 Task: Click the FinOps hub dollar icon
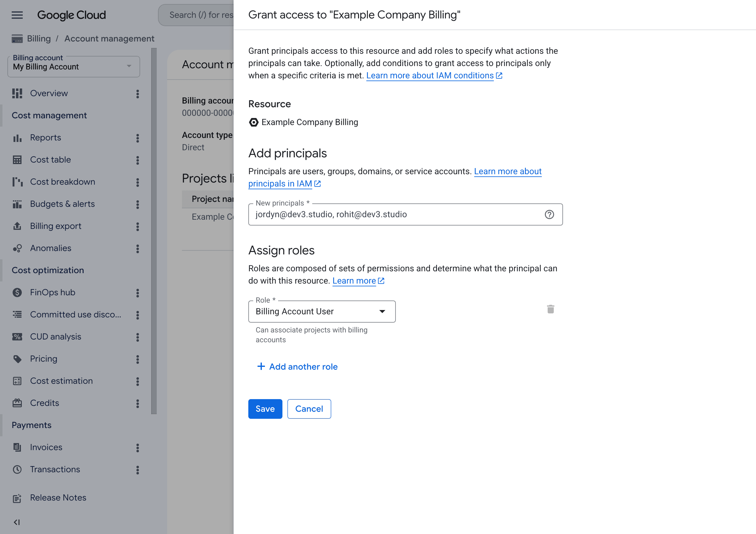pos(17,293)
